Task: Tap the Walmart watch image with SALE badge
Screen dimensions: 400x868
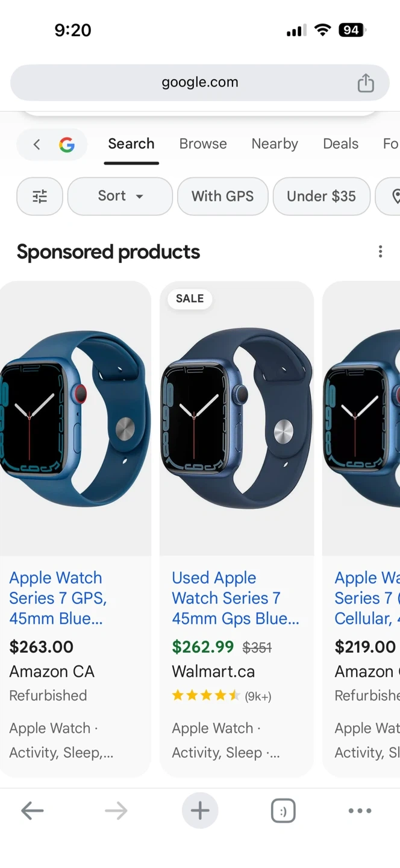Action: (x=237, y=418)
